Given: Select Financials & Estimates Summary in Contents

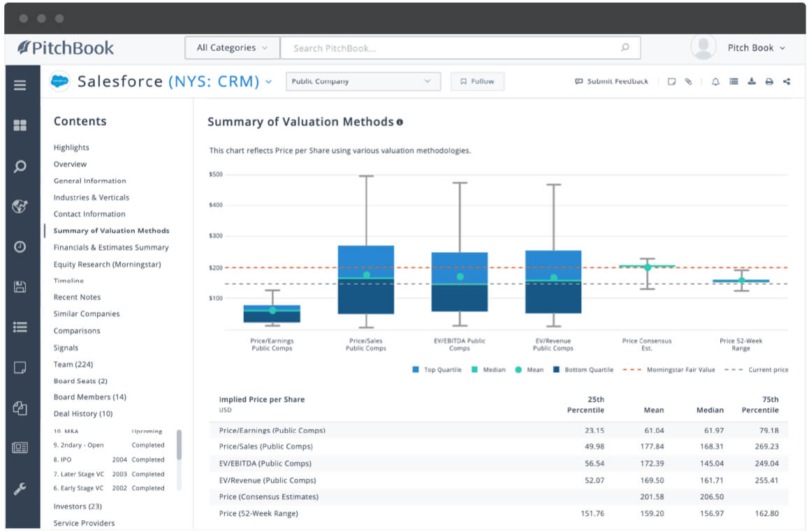Looking at the screenshot, I should coord(111,247).
